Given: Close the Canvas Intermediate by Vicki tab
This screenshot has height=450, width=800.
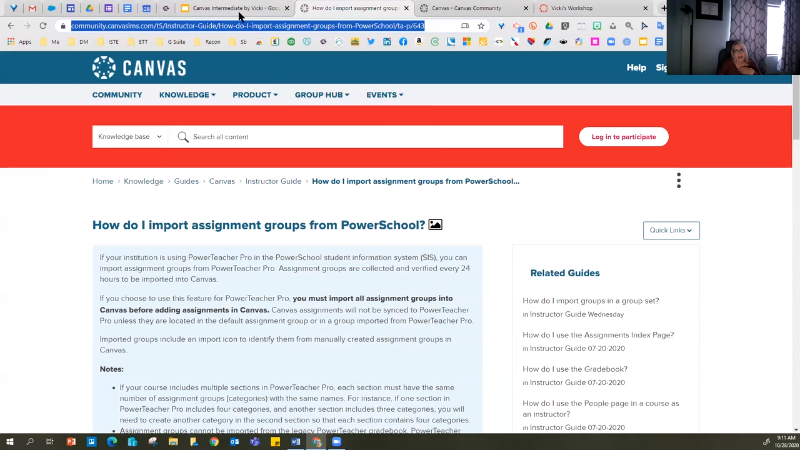Looking at the screenshot, I should click(x=287, y=8).
